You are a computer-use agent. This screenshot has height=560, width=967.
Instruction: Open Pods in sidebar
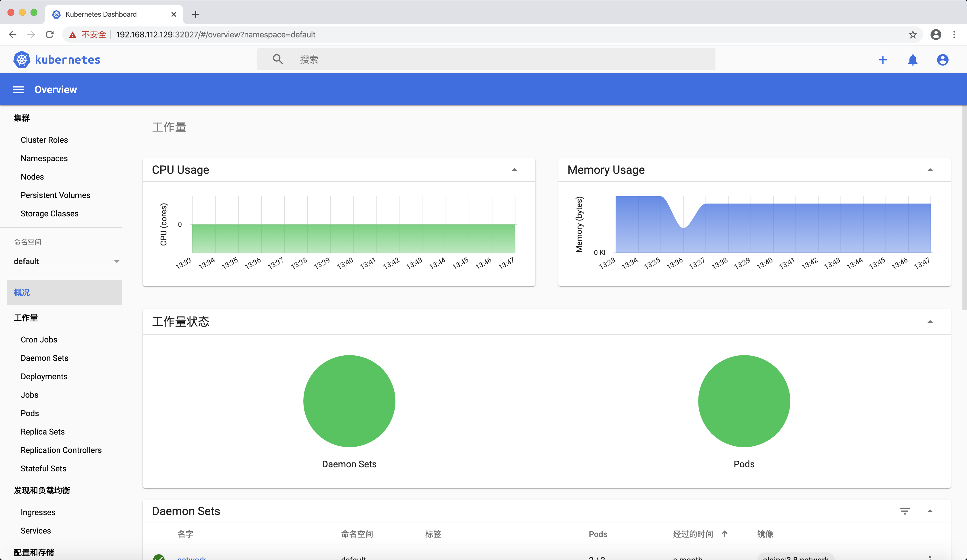click(x=30, y=413)
